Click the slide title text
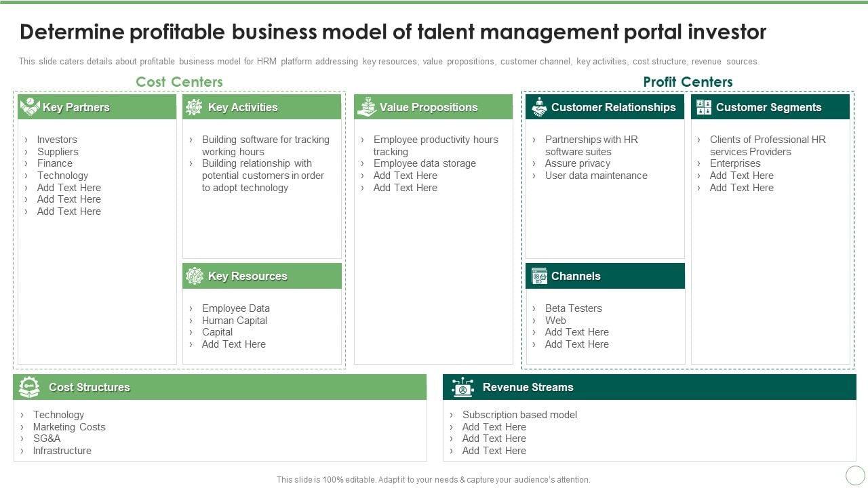The image size is (868, 488). [x=393, y=32]
